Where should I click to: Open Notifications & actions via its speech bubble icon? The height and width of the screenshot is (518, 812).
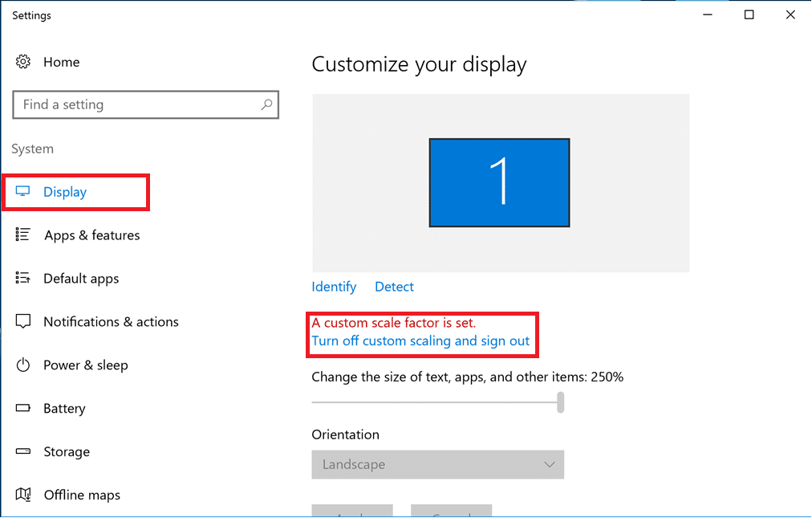pos(24,322)
